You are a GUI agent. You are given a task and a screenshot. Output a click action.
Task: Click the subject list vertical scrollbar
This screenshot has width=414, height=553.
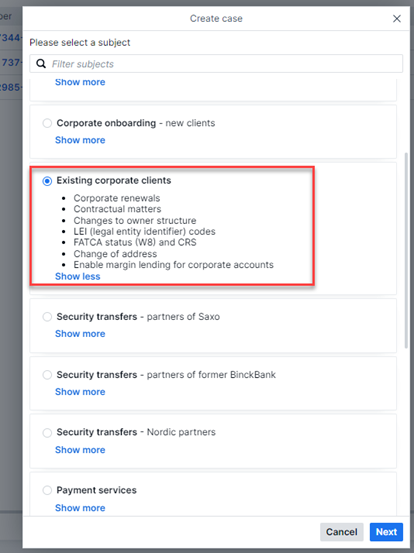pos(406,250)
